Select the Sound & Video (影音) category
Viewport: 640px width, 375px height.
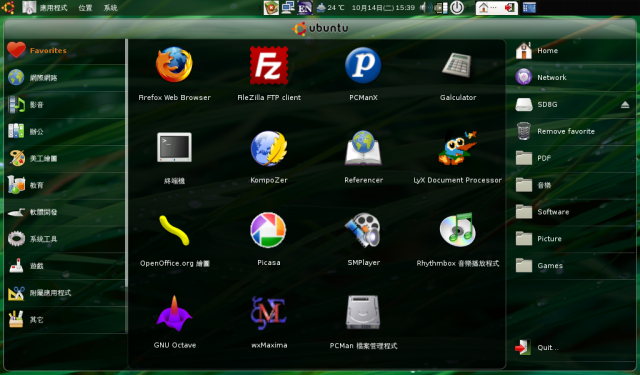click(65, 104)
